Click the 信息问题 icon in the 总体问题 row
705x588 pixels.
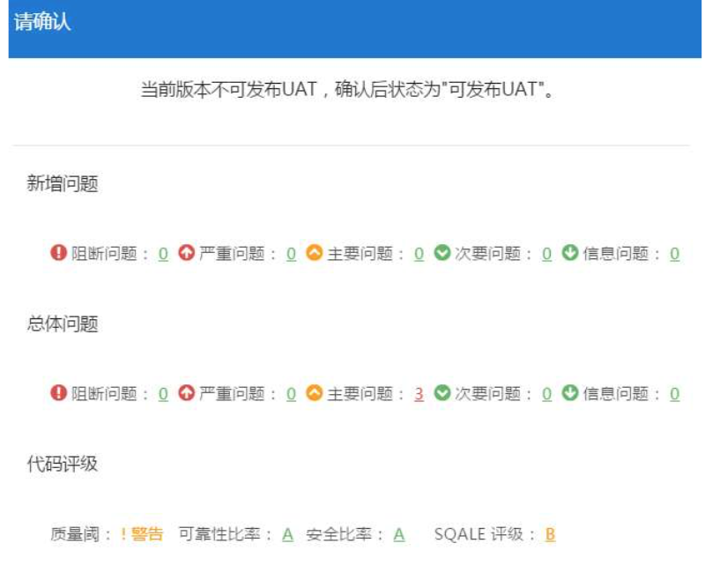pyautogui.click(x=570, y=393)
